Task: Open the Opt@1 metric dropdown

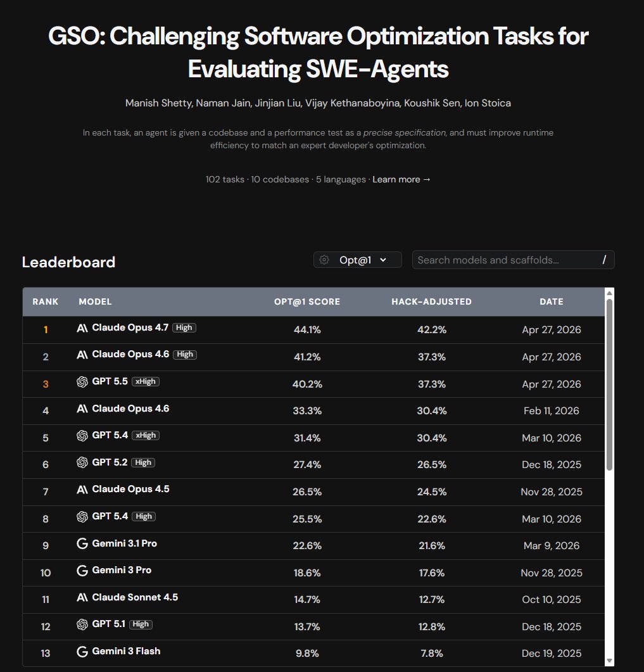Action: pyautogui.click(x=358, y=260)
